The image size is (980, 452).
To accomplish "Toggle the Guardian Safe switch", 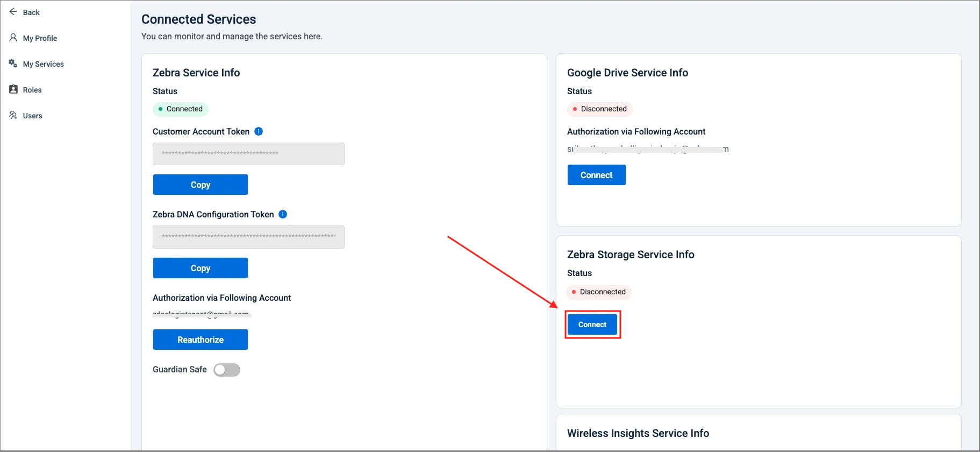I will point(227,370).
